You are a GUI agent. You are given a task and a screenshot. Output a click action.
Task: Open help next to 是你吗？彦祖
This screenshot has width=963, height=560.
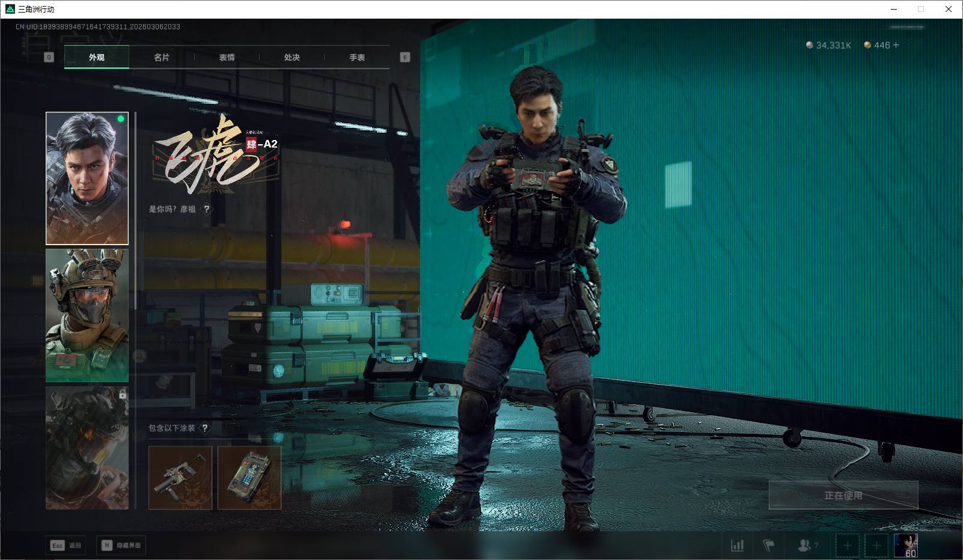207,209
